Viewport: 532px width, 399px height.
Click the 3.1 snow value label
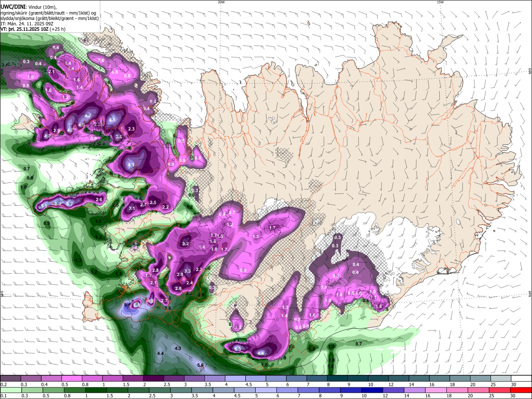pyautogui.click(x=132, y=208)
